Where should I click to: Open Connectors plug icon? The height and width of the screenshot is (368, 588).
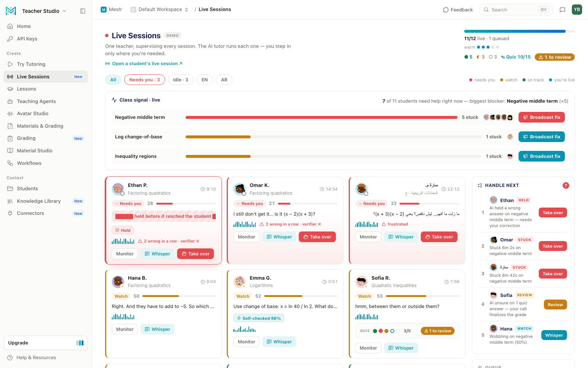coord(10,213)
